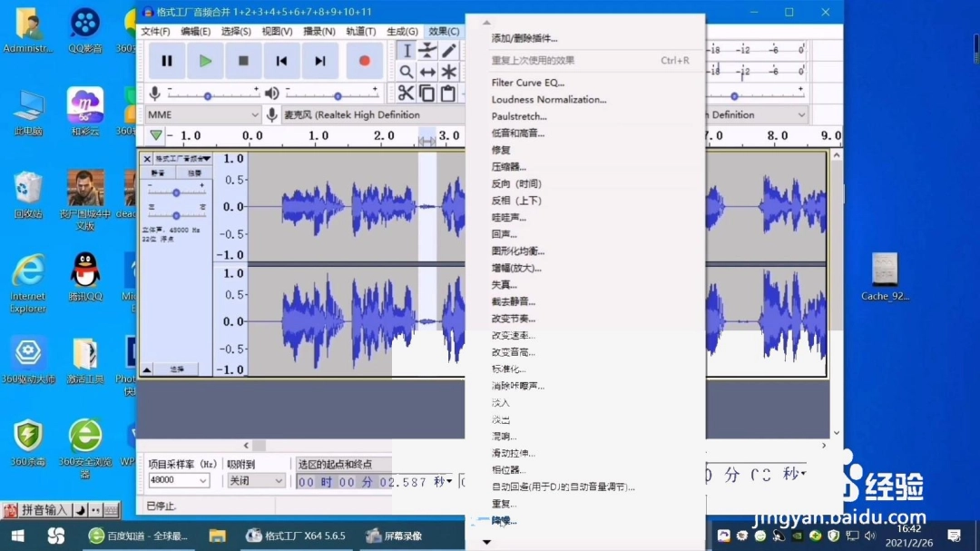The height and width of the screenshot is (551, 980).
Task: Stop playback with the Stop button
Action: click(x=243, y=61)
